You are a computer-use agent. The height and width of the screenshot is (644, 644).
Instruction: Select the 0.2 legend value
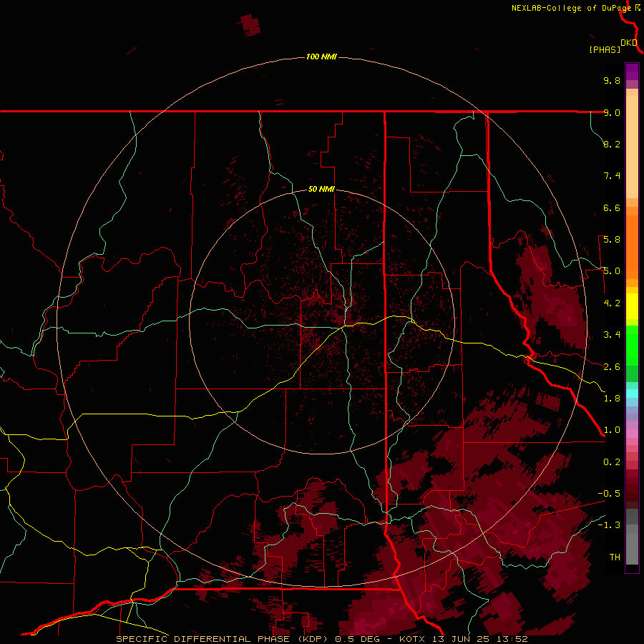[612, 462]
